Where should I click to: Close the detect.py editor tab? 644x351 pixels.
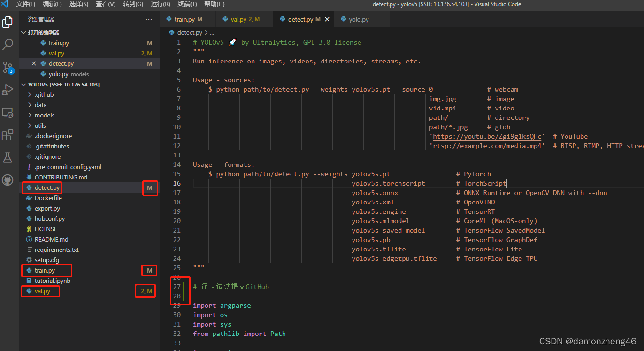[327, 19]
